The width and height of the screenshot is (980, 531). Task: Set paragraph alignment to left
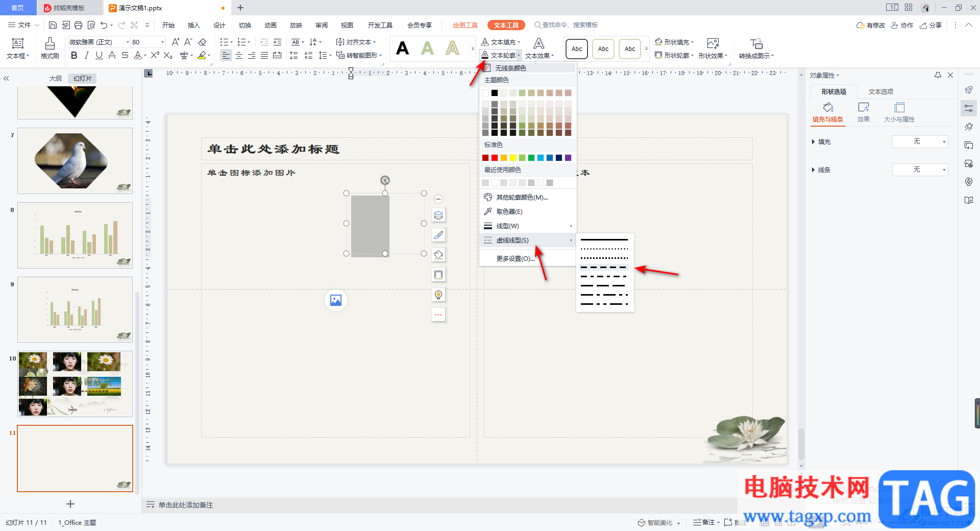(226, 55)
